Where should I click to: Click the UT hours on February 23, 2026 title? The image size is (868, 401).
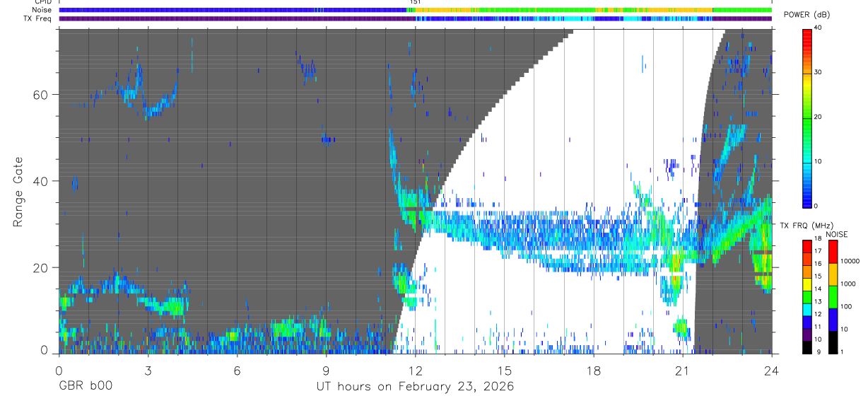point(415,386)
